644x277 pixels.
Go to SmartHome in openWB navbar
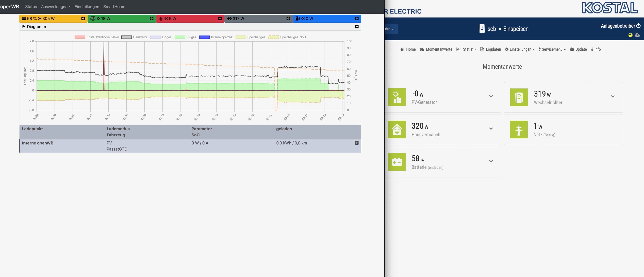point(114,7)
